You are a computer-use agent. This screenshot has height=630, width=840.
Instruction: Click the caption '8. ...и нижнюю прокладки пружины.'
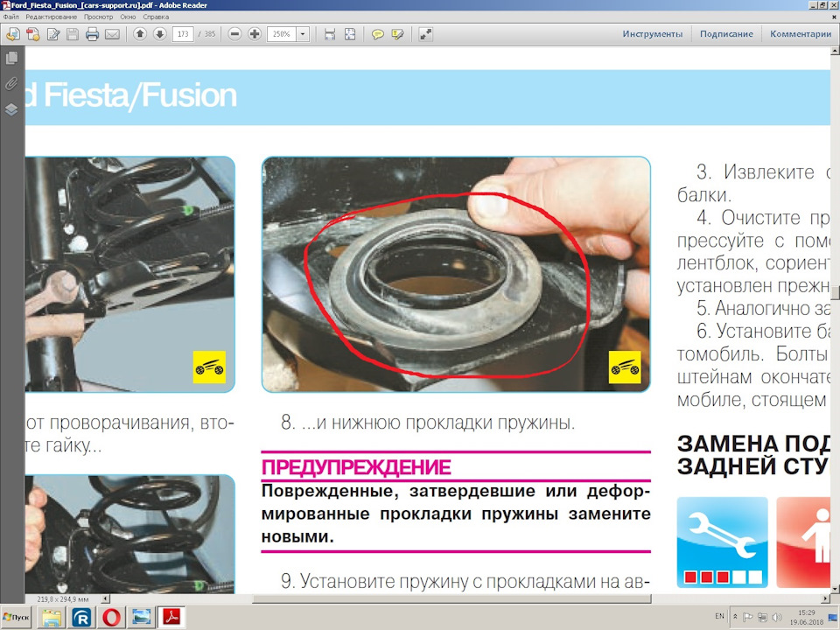pos(428,423)
